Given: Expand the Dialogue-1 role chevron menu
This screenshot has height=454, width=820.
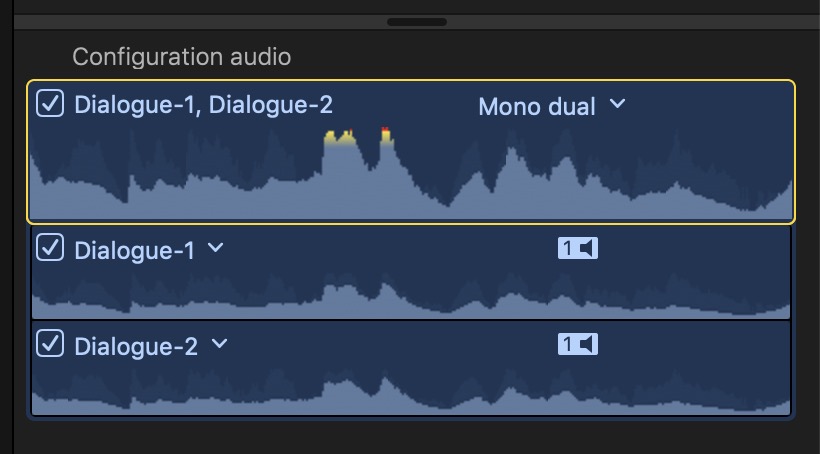Looking at the screenshot, I should [x=216, y=249].
